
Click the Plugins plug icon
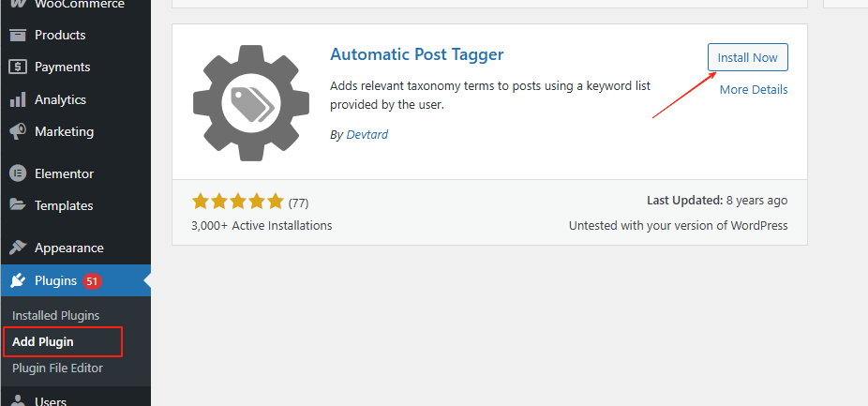17,280
